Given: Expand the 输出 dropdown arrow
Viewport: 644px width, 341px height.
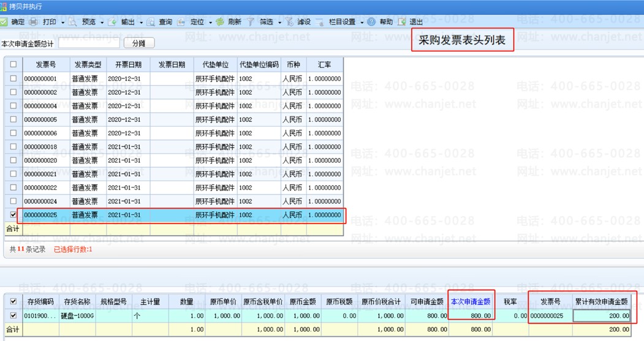Looking at the screenshot, I should click(141, 23).
